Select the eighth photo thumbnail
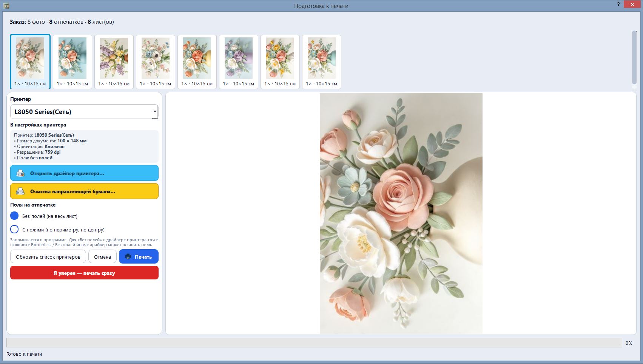Viewport: 643px width, 364px height. (322, 62)
